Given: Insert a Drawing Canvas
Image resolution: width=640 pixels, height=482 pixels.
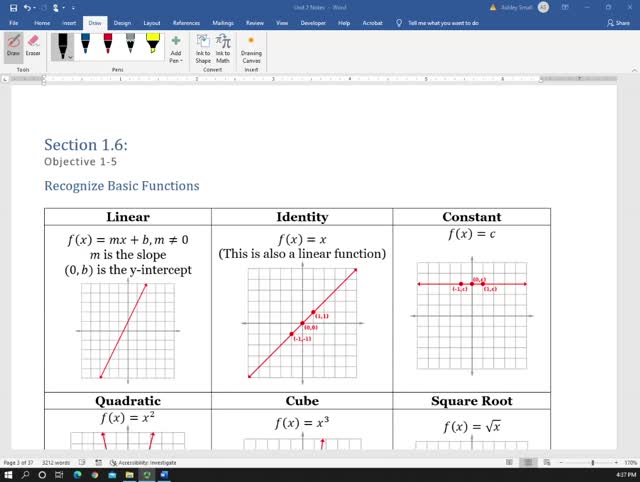Looking at the screenshot, I should tap(251, 49).
